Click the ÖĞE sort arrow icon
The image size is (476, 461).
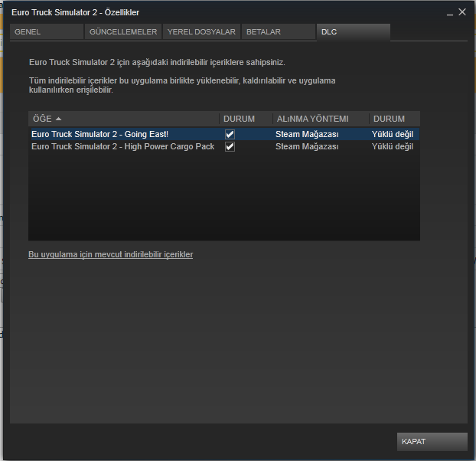point(59,119)
